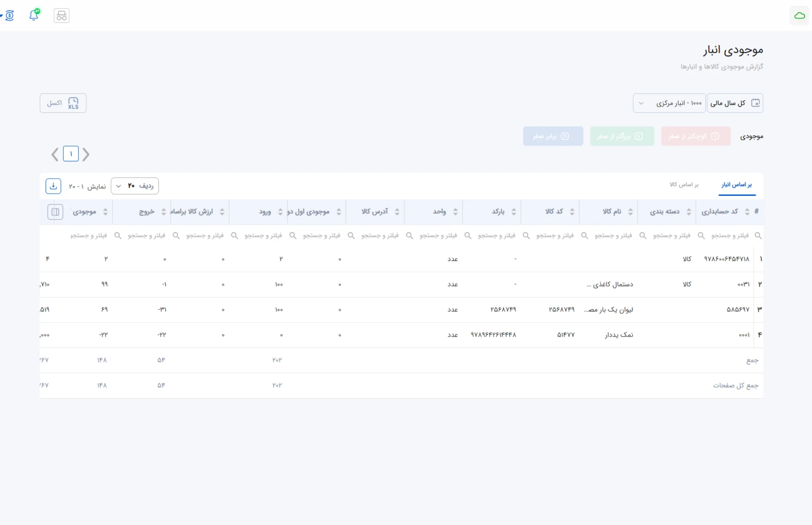Go to the next page arrow
The image size is (812, 525).
click(54, 155)
